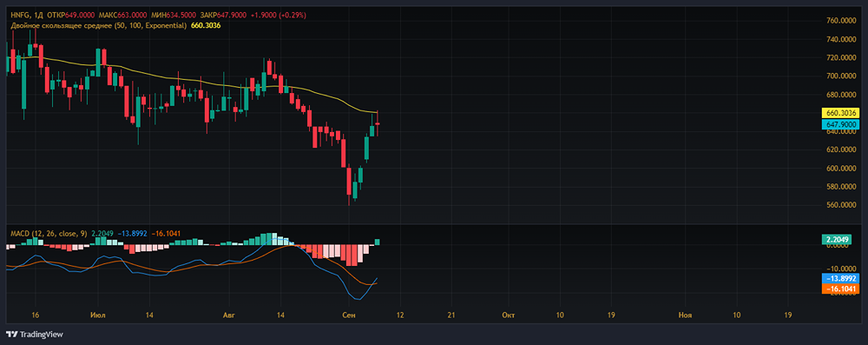
Task: Click the 680.0000 price scale label
Action: pyautogui.click(x=842, y=95)
